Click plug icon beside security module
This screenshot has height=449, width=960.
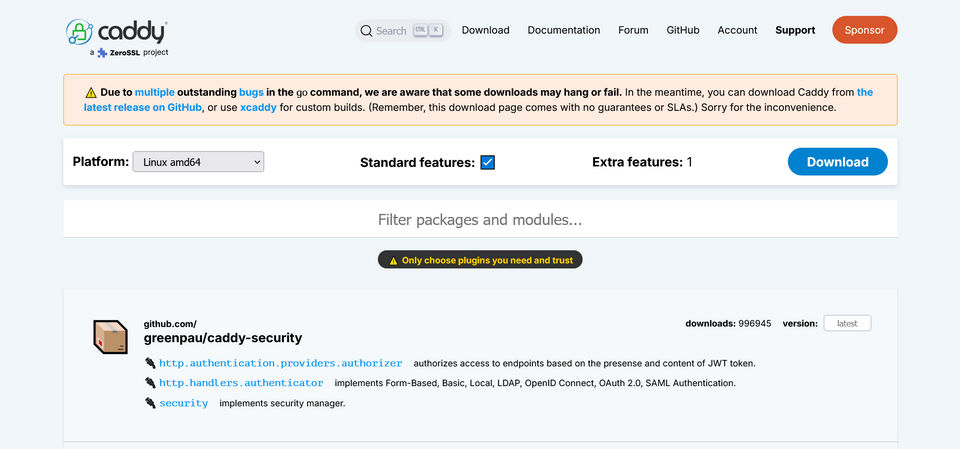click(150, 403)
